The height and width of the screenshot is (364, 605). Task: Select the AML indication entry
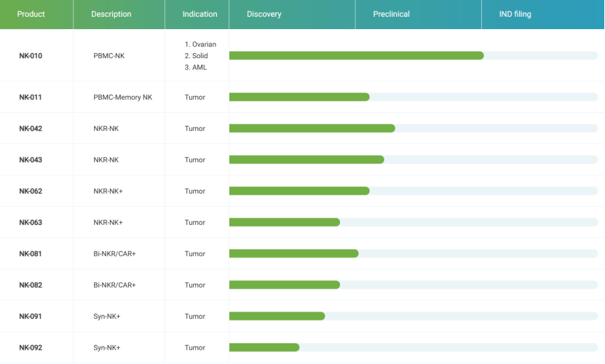(196, 68)
